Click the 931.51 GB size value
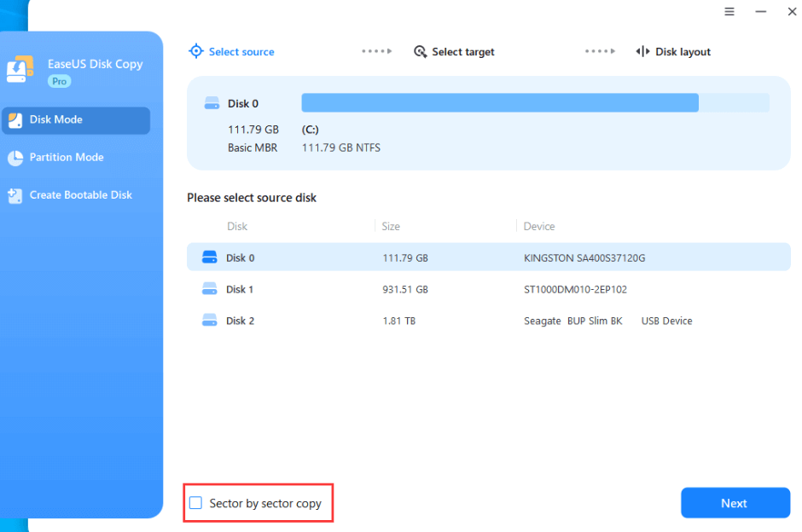The width and height of the screenshot is (802, 532). [405, 289]
